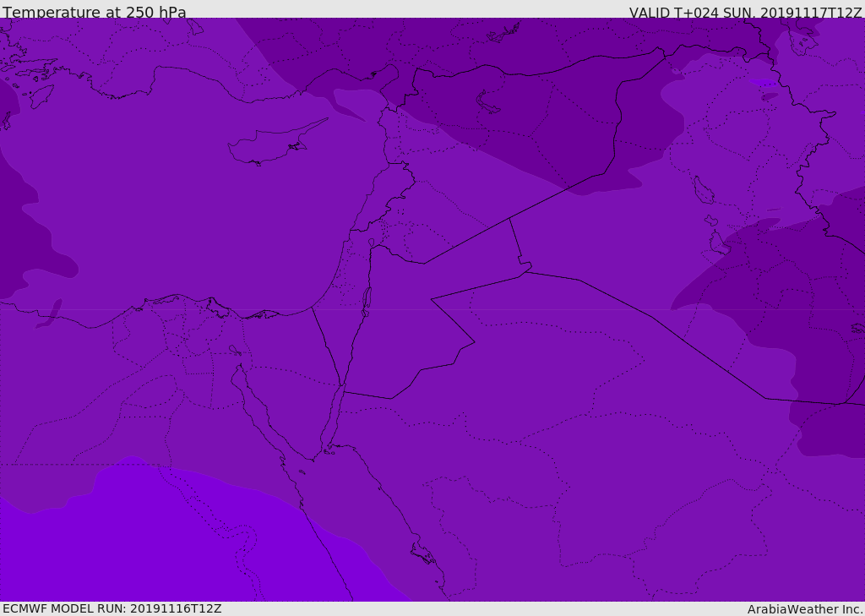Click the 'VALID T+024 SUN. 20191117T12Z' label
The width and height of the screenshot is (865, 616).
745,12
